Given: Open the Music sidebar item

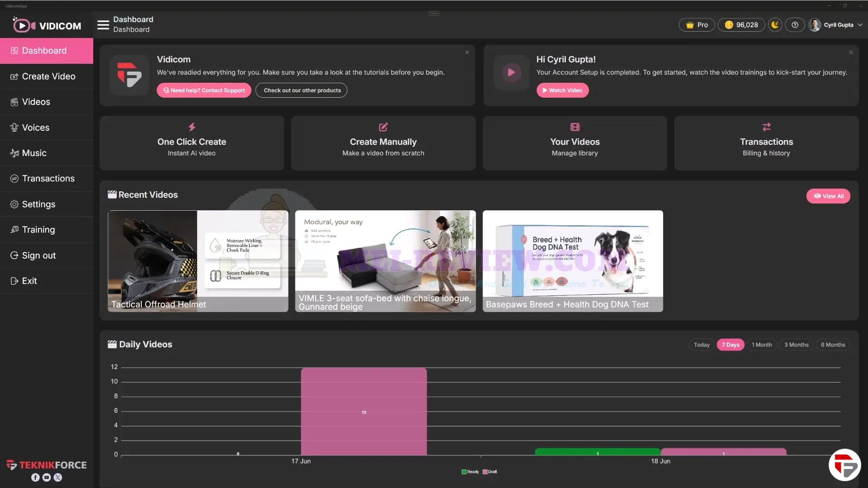Looking at the screenshot, I should [x=47, y=153].
